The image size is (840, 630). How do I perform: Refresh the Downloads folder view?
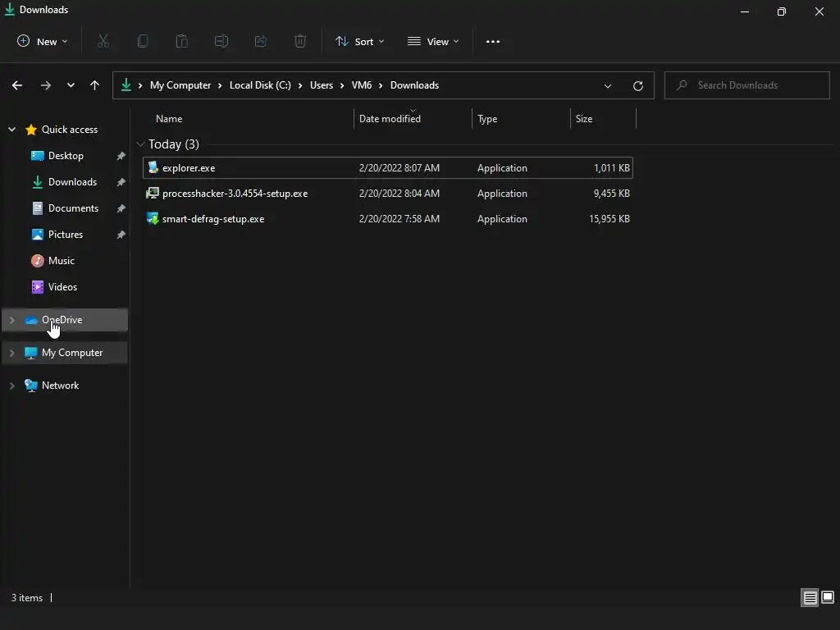[x=637, y=85]
